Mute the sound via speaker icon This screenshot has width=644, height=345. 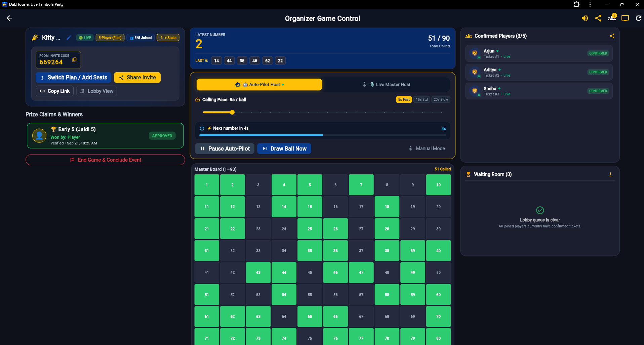click(x=585, y=18)
